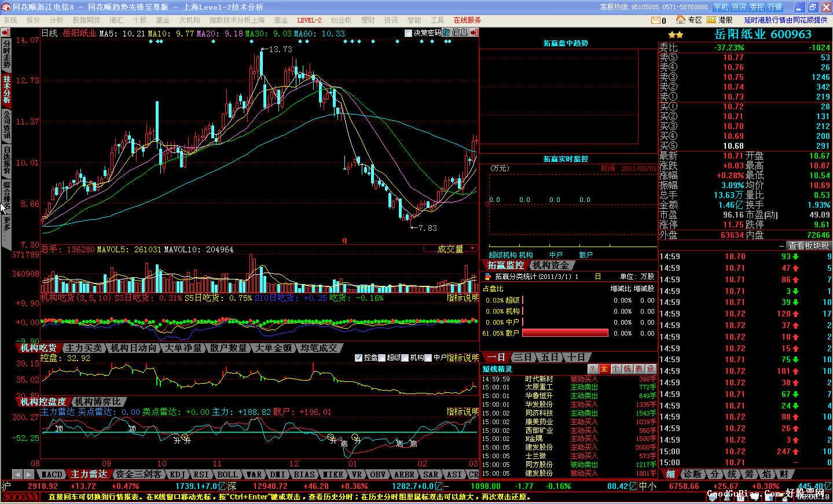This screenshot has width=833, height=504.
Task: Select the 细 tab at bottom right
Action: (670, 474)
